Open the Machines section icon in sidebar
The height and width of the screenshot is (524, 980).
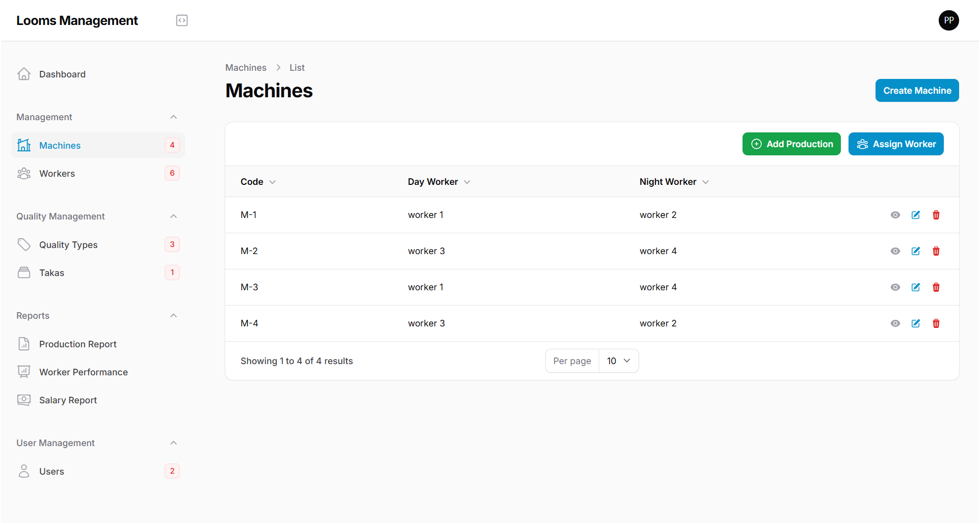point(23,145)
